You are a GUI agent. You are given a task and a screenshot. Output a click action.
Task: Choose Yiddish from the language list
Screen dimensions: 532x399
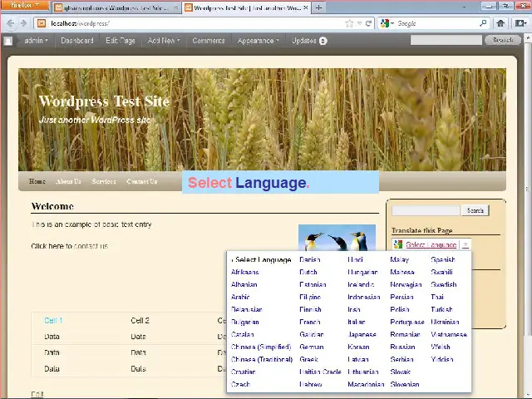click(x=441, y=359)
